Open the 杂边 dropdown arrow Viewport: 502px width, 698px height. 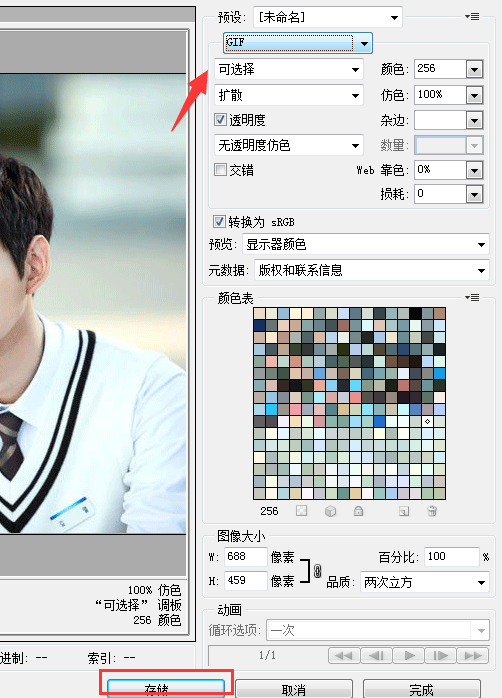tap(474, 120)
